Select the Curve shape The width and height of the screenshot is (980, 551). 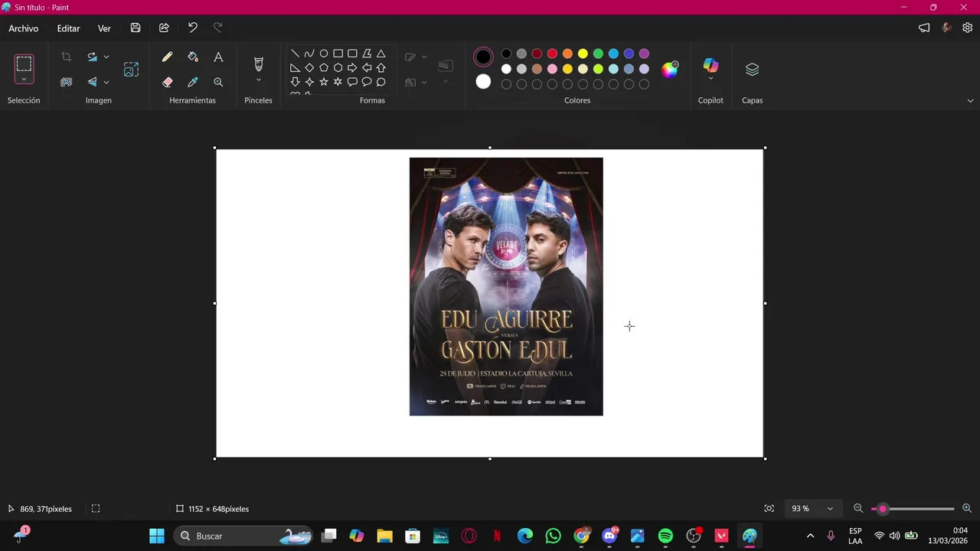tap(309, 54)
